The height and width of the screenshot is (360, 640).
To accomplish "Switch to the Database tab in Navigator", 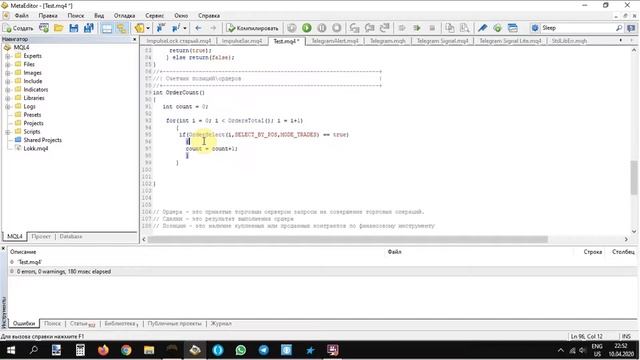I will pos(71,236).
